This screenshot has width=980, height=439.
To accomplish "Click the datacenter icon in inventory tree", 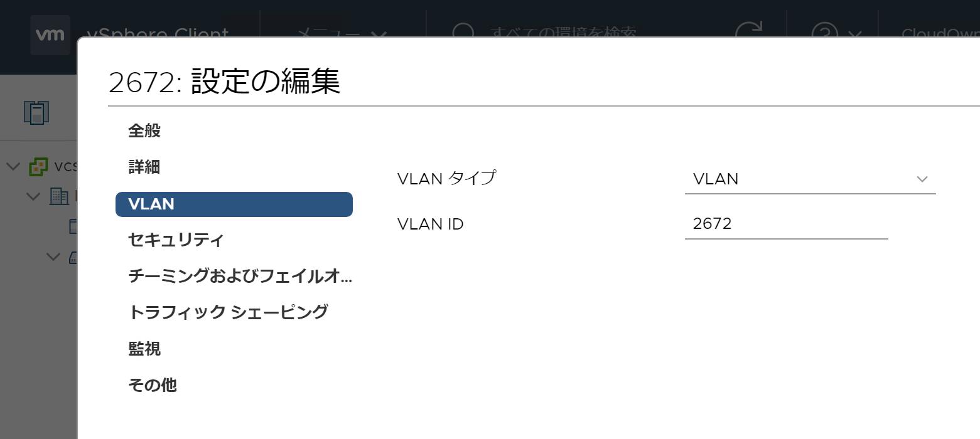I will [59, 196].
